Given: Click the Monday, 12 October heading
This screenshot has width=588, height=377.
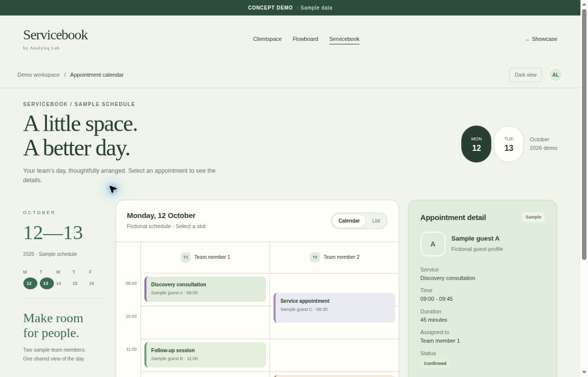Looking at the screenshot, I should 161,216.
